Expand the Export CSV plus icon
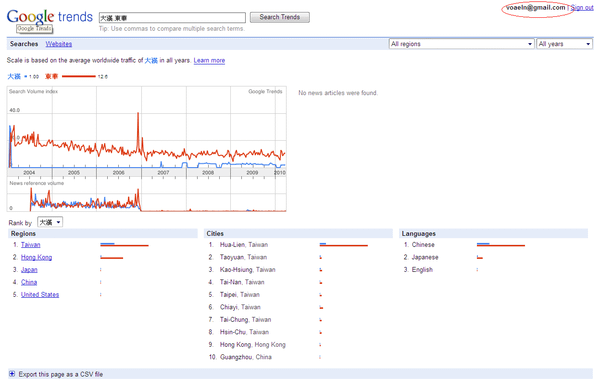The height and width of the screenshot is (389, 600). (x=12, y=374)
